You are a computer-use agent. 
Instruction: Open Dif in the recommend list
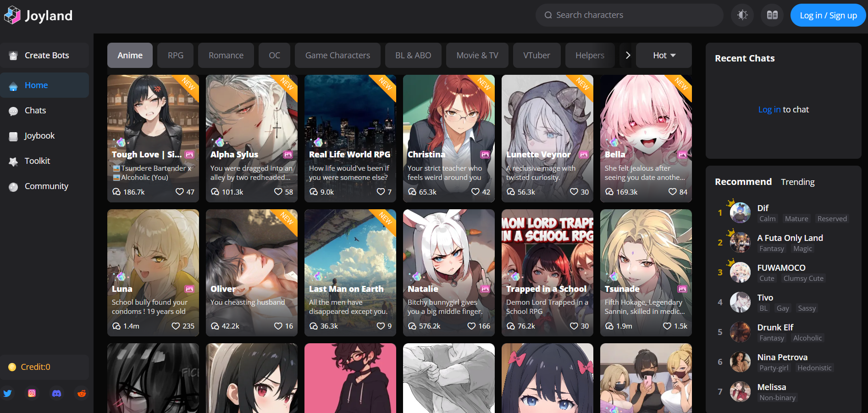[784, 213]
